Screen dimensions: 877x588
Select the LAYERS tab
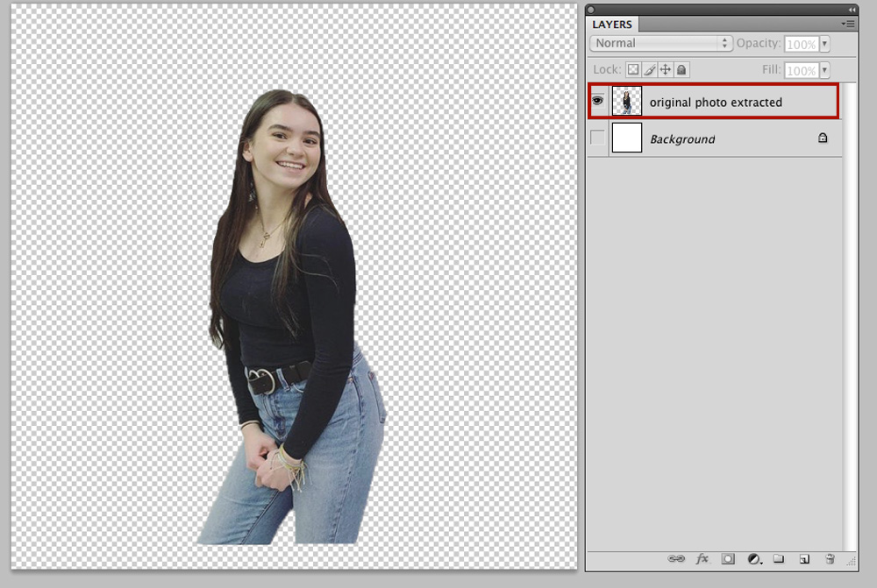[x=612, y=24]
